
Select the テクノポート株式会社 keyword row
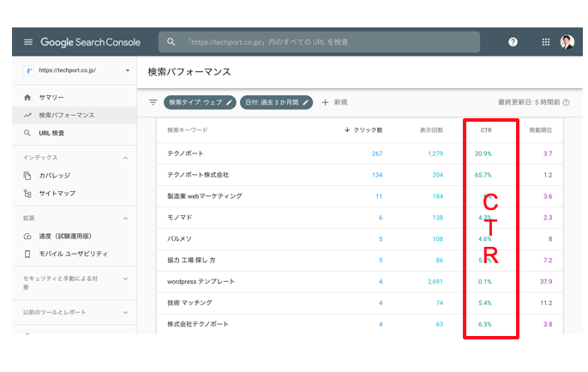[198, 175]
